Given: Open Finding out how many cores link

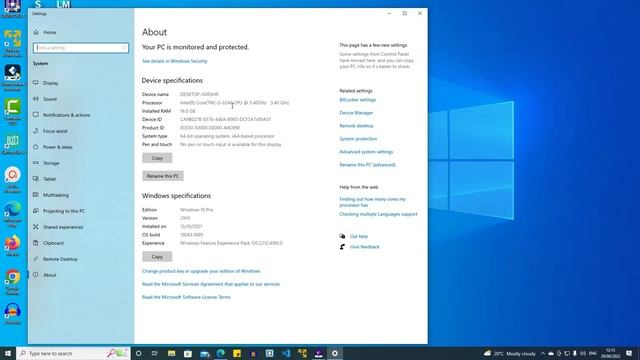Looking at the screenshot, I should click(x=373, y=202).
